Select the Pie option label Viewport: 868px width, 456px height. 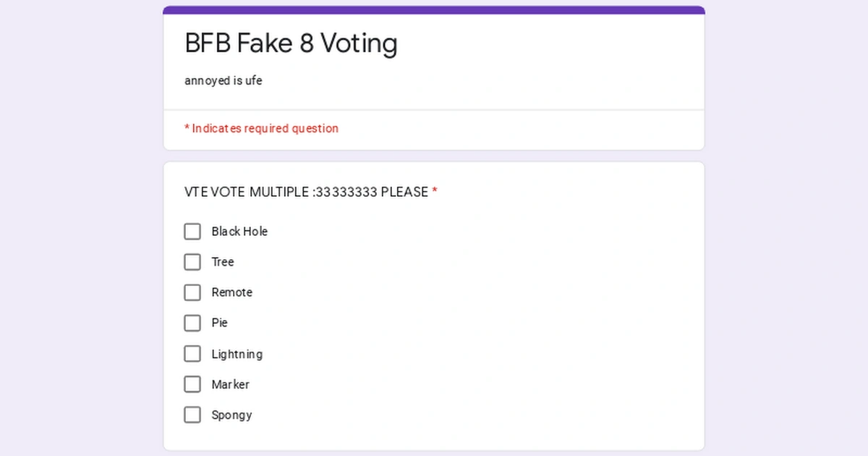(220, 323)
